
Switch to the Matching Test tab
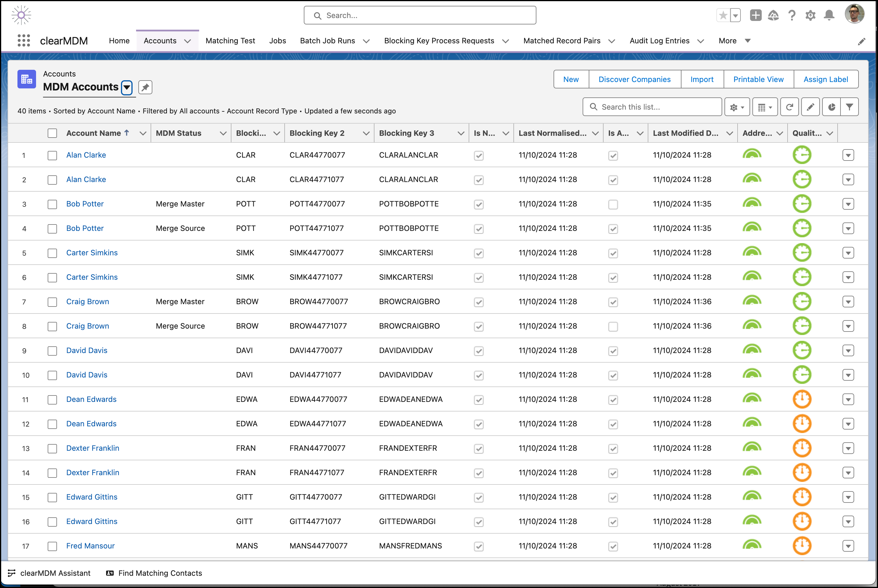coord(230,40)
